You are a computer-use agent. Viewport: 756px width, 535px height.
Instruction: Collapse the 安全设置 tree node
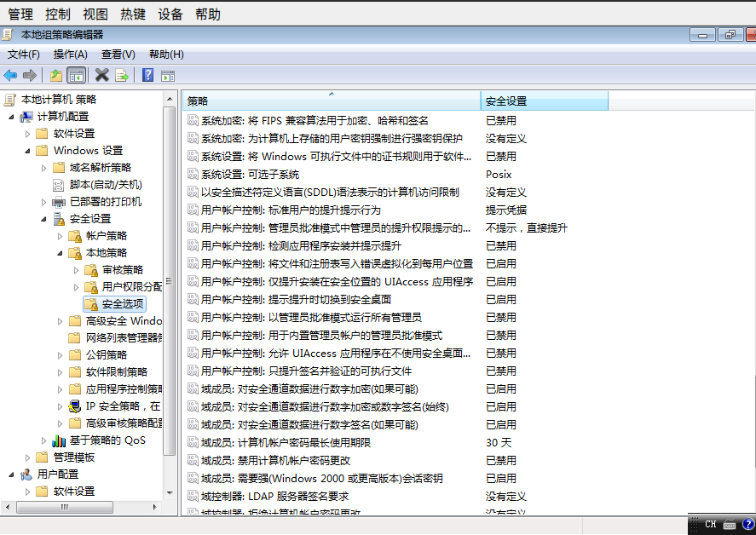tap(43, 219)
